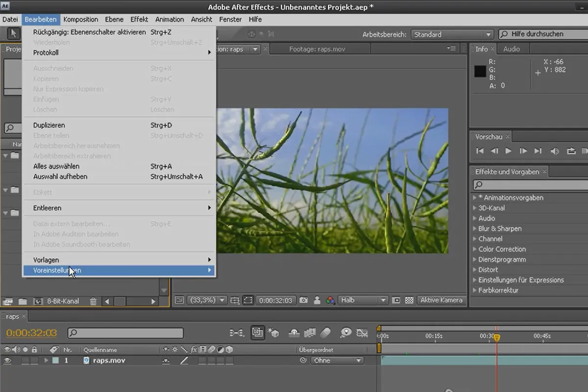Toggle the transparency grid icon
The image size is (588, 392).
pyautogui.click(x=409, y=300)
